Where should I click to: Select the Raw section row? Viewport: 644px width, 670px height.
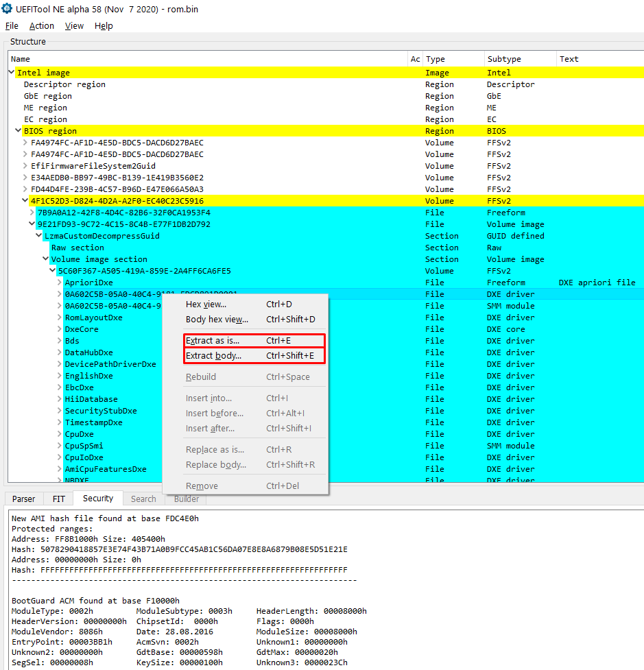[326, 248]
